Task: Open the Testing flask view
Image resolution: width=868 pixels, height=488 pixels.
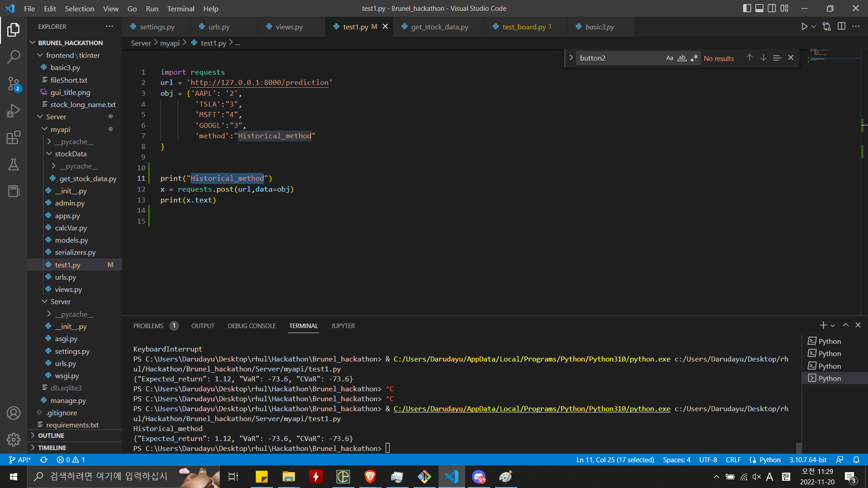Action: (14, 164)
